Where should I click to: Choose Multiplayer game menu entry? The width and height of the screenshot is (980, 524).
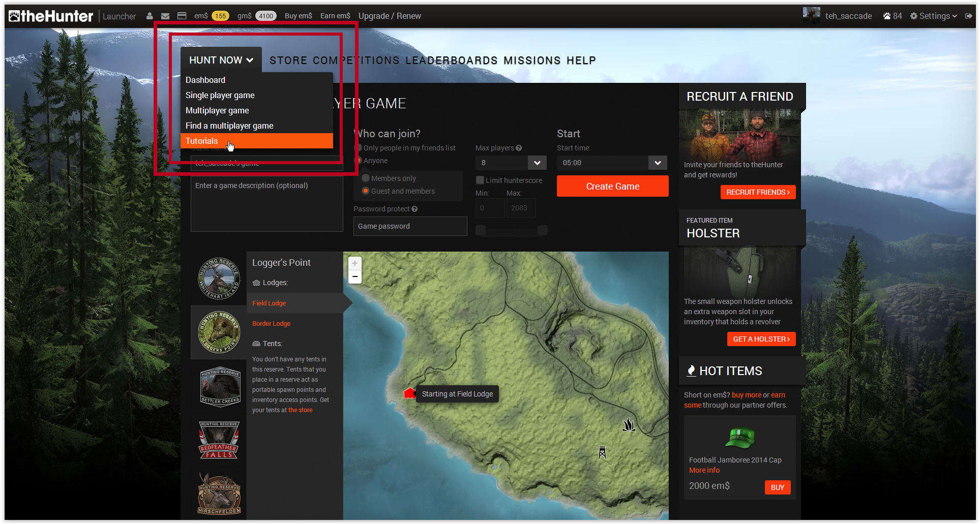[x=257, y=110]
